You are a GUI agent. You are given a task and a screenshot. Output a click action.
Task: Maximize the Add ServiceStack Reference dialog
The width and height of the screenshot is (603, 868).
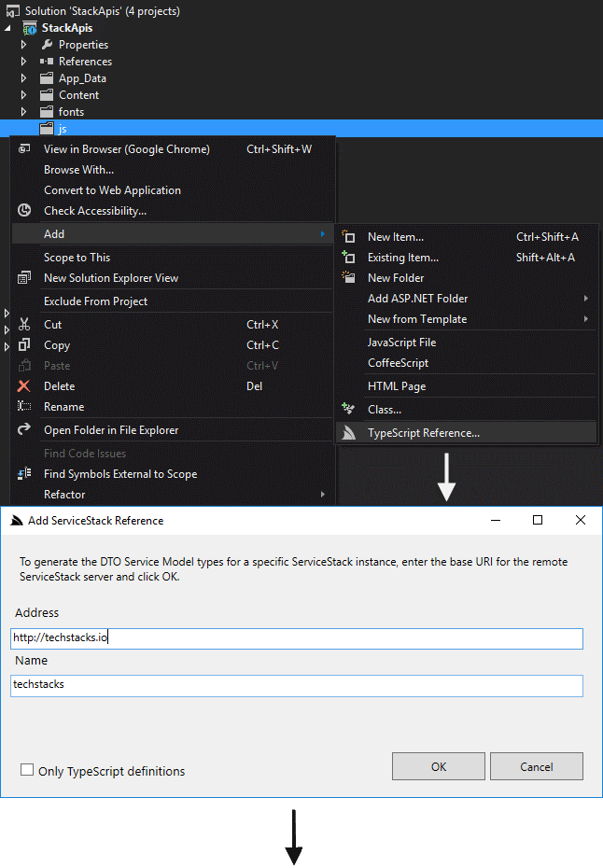537,520
